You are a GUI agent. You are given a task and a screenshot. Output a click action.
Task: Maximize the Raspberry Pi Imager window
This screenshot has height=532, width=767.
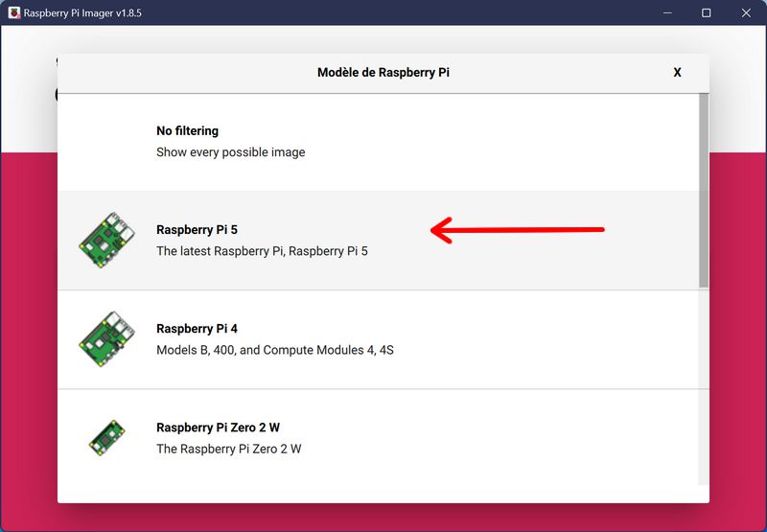(x=707, y=12)
